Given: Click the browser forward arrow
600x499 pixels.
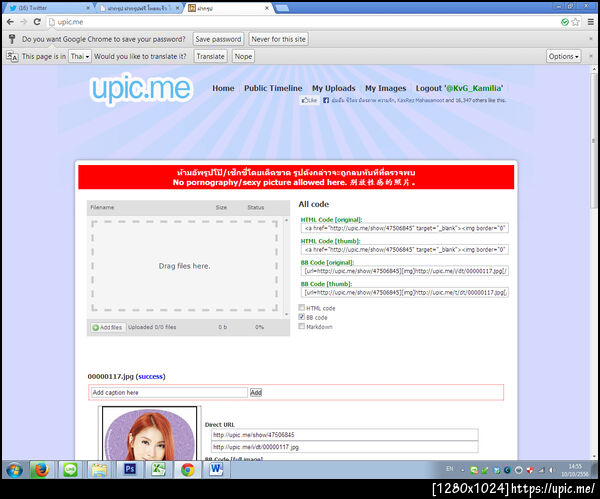Looking at the screenshot, I should pos(24,22).
